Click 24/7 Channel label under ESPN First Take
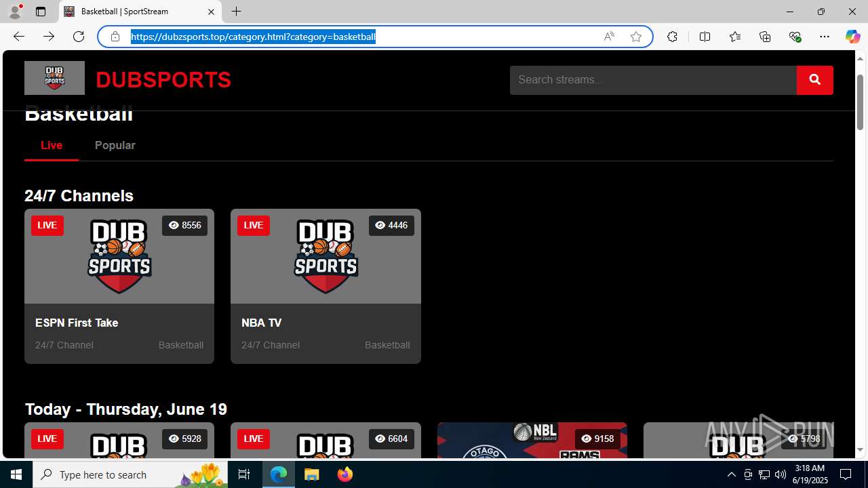This screenshot has height=488, width=868. coord(64,345)
